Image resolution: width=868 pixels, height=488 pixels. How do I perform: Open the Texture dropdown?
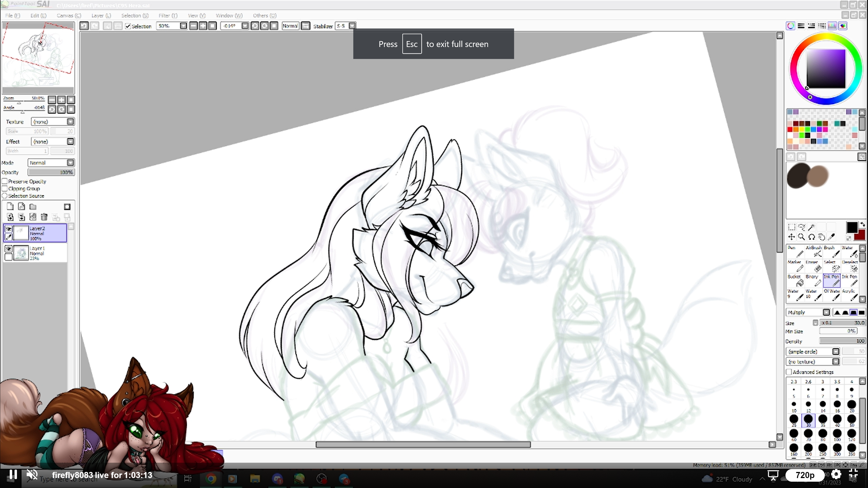pyautogui.click(x=53, y=122)
